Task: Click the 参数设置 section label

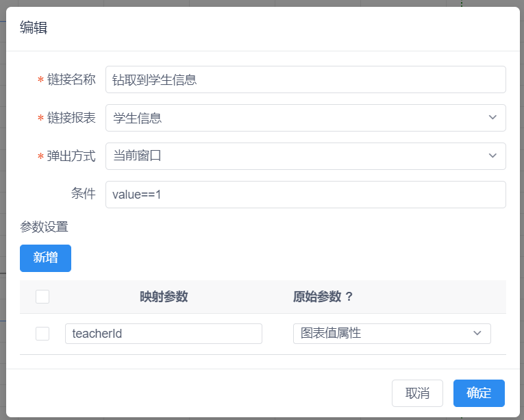Action: (44, 227)
